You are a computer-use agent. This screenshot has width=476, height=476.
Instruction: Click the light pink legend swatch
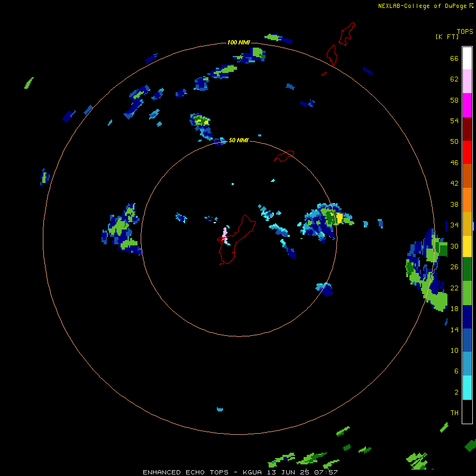click(x=467, y=81)
